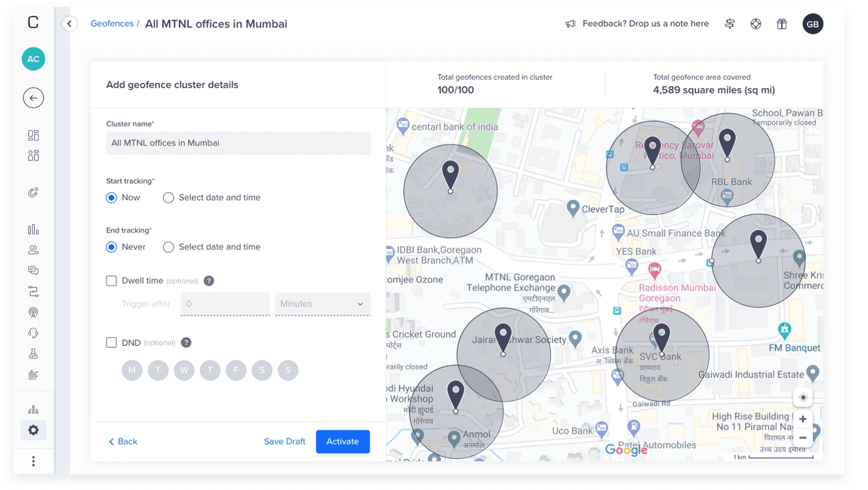This screenshot has width=868, height=490.
Task: Zoom in on the map
Action: click(803, 419)
